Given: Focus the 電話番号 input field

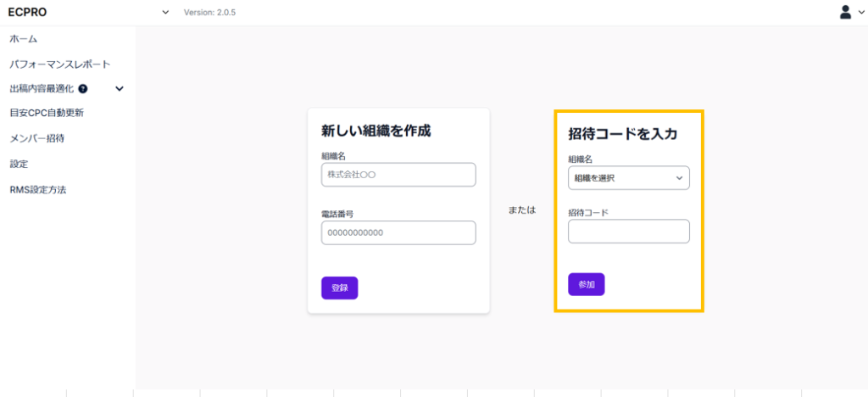Looking at the screenshot, I should (398, 232).
